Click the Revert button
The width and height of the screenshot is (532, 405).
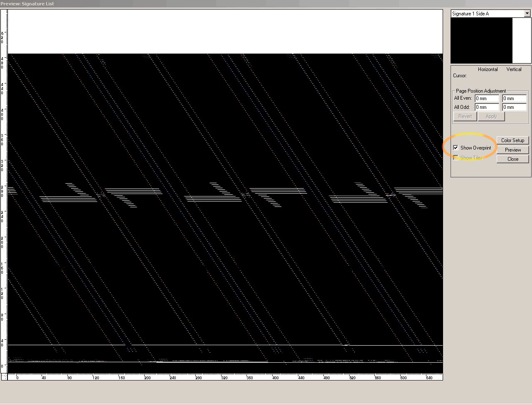[465, 116]
